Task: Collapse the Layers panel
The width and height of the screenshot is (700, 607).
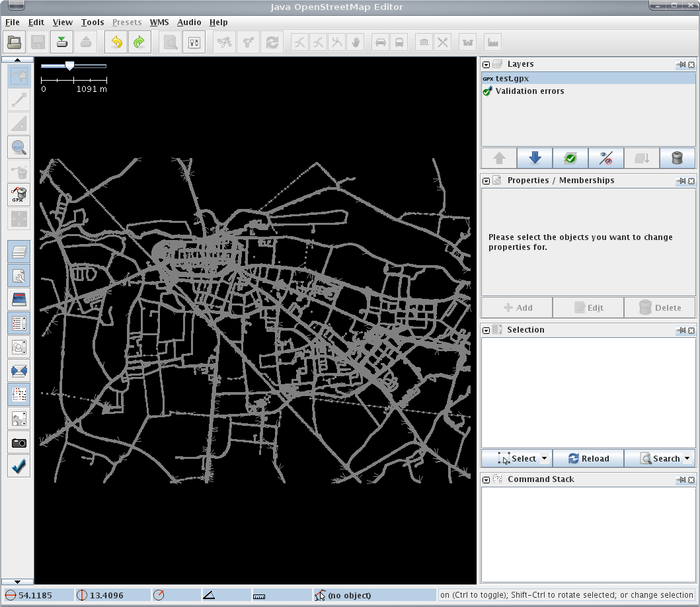Action: click(486, 65)
